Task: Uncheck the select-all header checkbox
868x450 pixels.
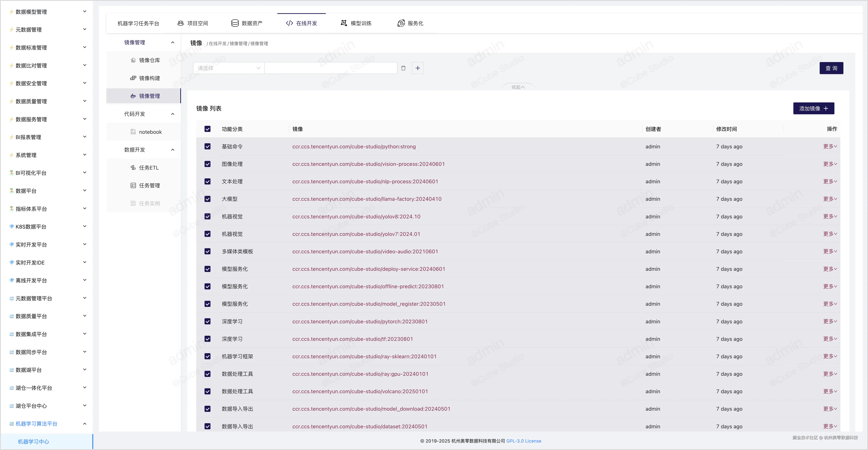Action: (208, 129)
